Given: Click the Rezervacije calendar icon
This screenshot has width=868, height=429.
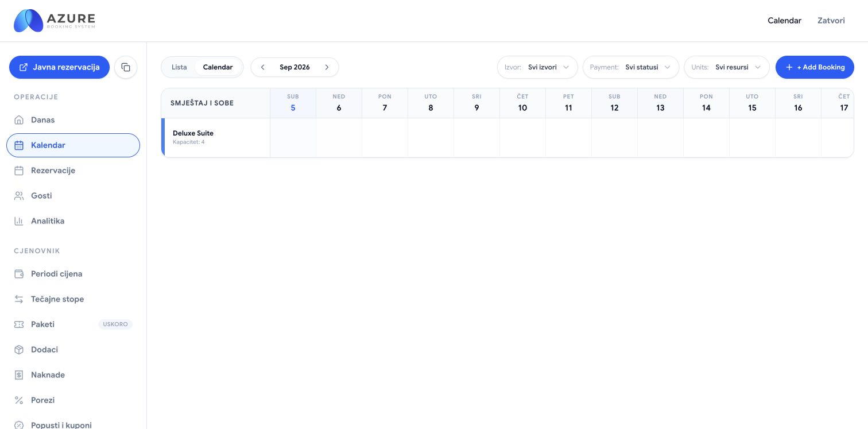Looking at the screenshot, I should pyautogui.click(x=19, y=171).
